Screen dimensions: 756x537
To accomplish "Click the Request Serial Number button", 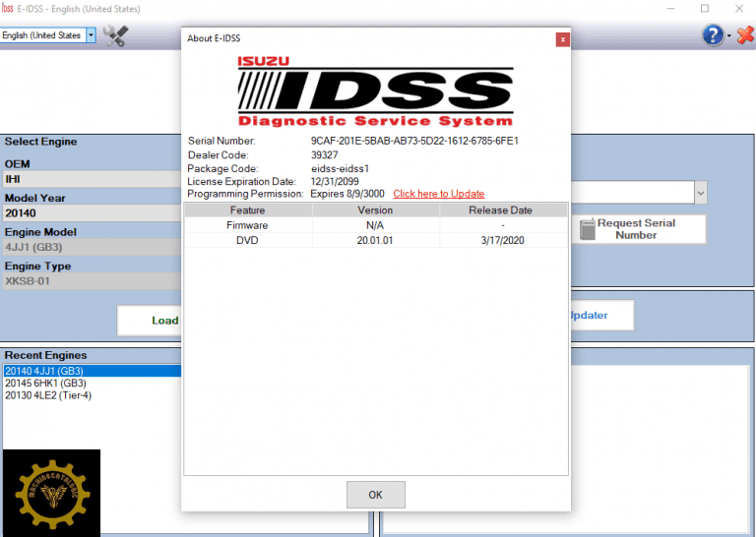I will click(639, 229).
